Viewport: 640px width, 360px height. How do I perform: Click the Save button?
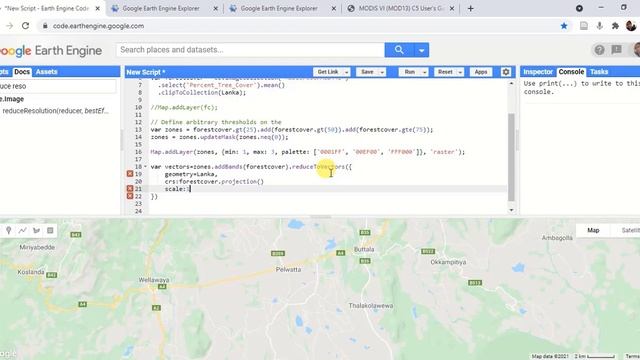point(367,72)
